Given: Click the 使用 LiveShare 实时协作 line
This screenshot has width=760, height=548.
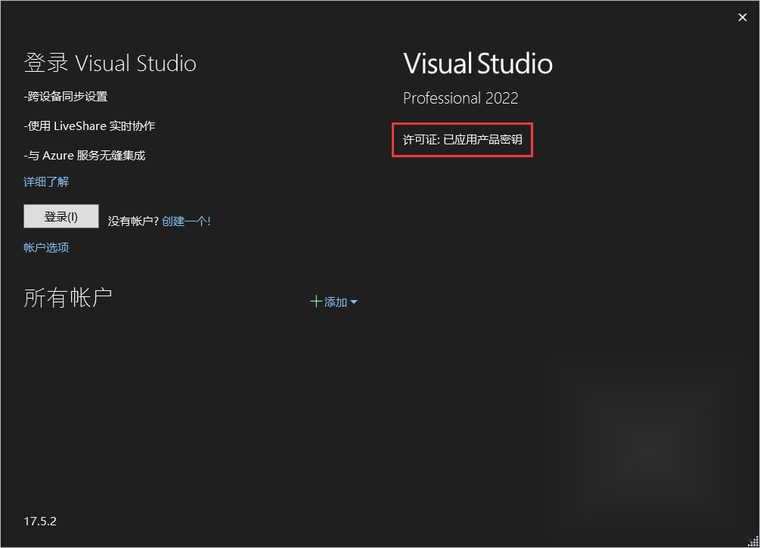Looking at the screenshot, I should coord(89,126).
